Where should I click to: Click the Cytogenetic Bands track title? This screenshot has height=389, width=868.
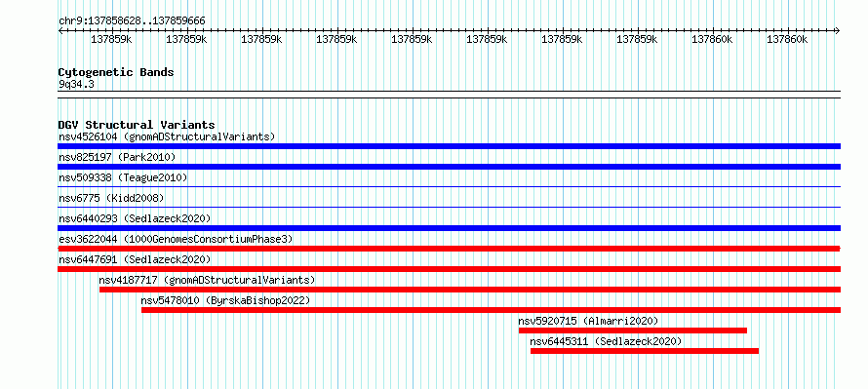pos(116,72)
